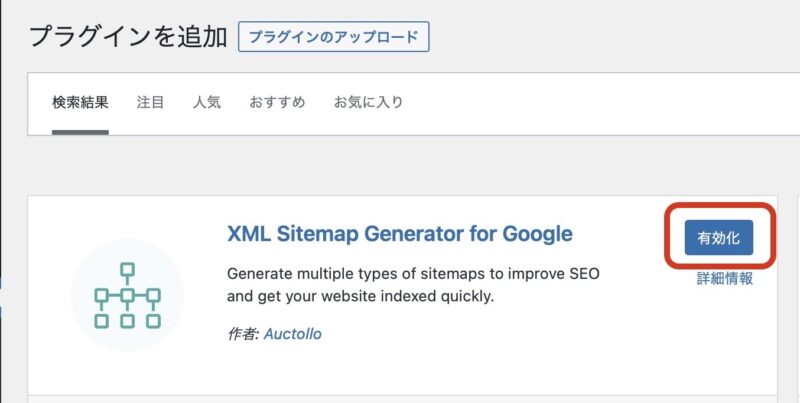Click the プラグインを追加 page heading
Viewport: 800px width, 403px height.
click(x=129, y=37)
